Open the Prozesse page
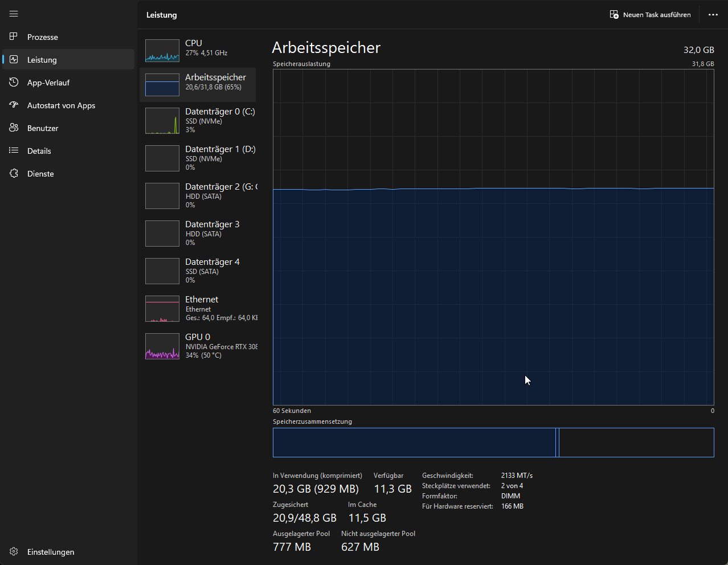 point(68,37)
